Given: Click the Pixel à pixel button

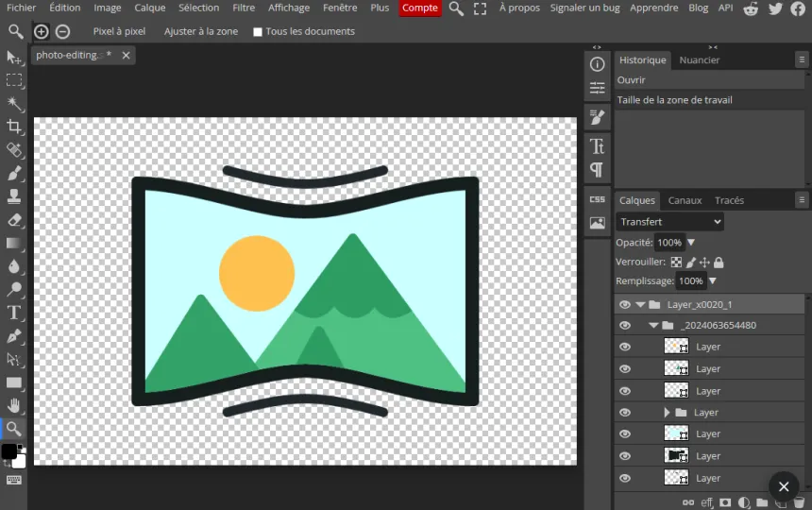Looking at the screenshot, I should [x=119, y=31].
